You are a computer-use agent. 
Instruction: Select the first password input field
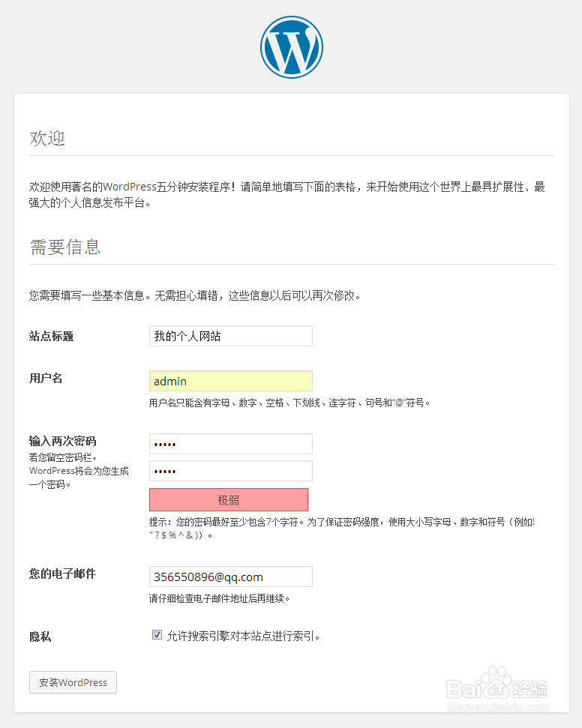[x=230, y=444]
